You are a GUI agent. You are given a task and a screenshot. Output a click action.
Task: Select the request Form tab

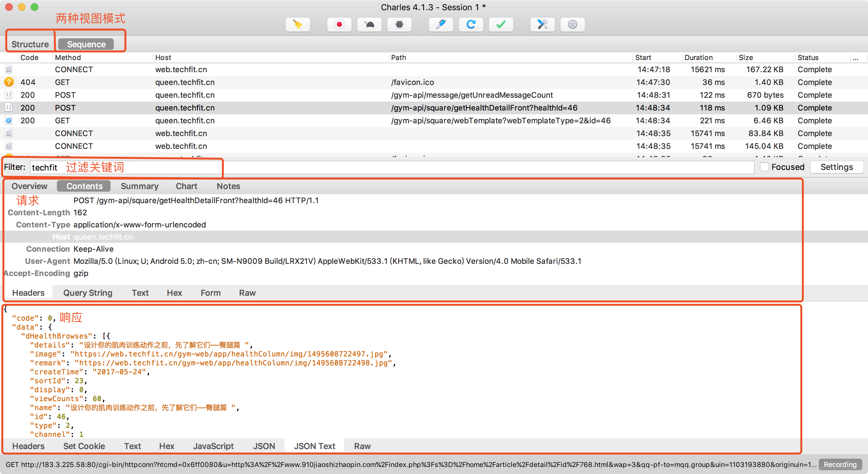(211, 293)
